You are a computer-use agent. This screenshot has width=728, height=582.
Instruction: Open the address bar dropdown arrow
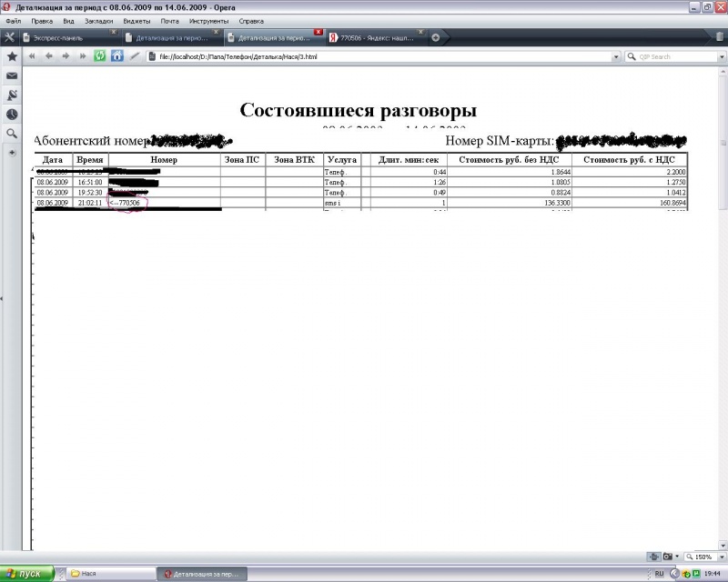(x=616, y=56)
